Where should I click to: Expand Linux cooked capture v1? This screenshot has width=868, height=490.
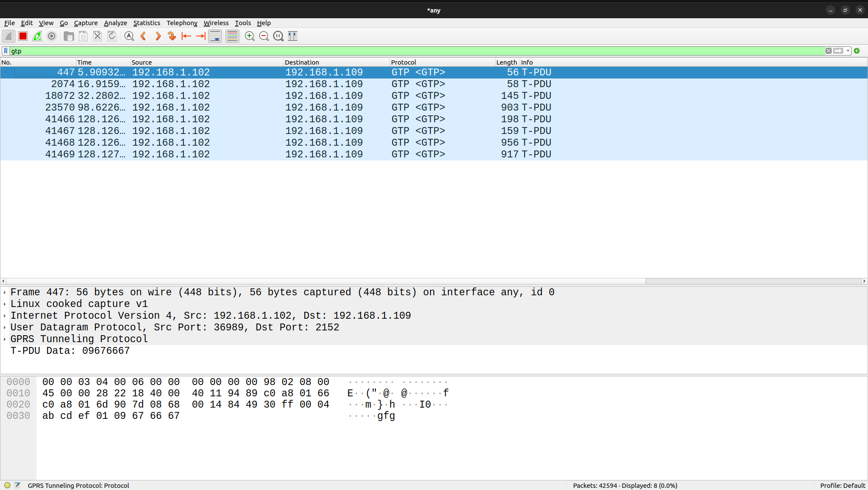pos(5,304)
